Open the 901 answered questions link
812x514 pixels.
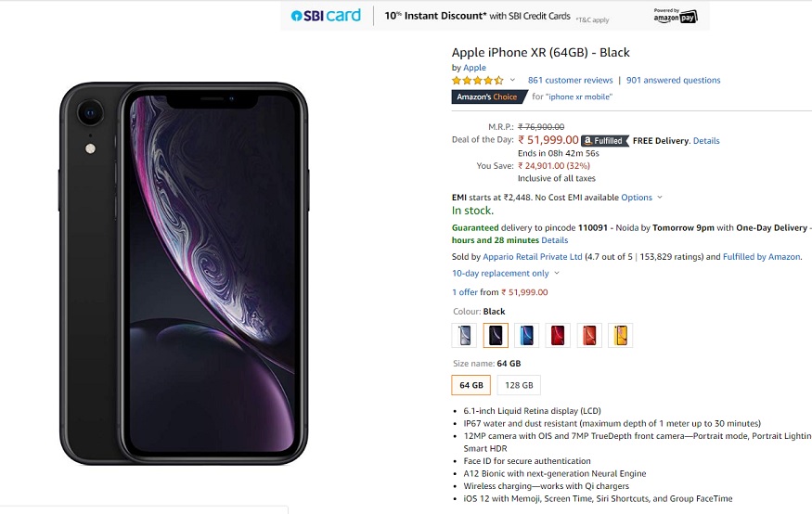673,80
